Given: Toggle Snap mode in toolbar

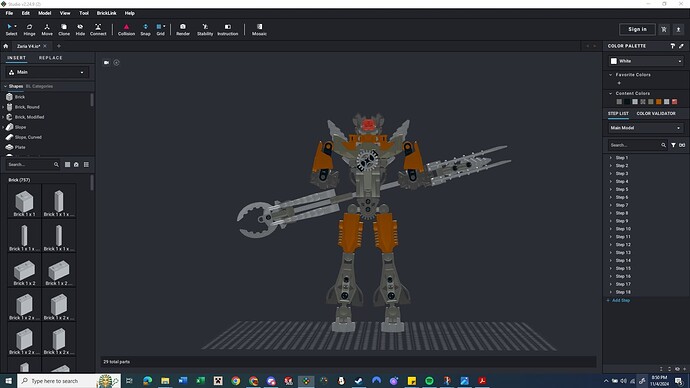Looking at the screenshot, I should tap(145, 29).
